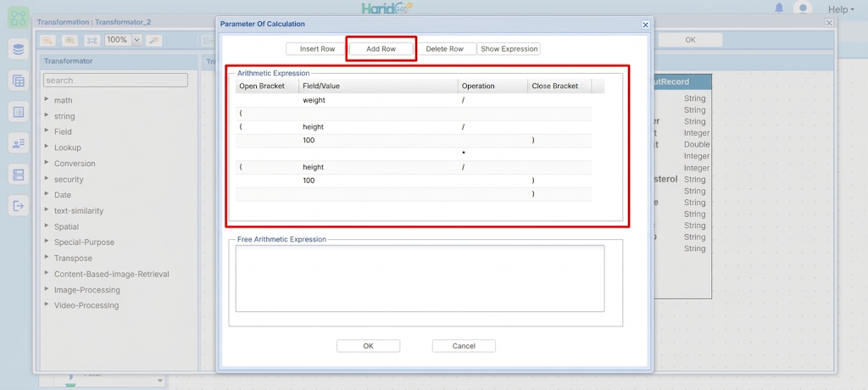Image resolution: width=868 pixels, height=390 pixels.
Task: Click the fit-to-screen toolbar icon
Action: [92, 40]
